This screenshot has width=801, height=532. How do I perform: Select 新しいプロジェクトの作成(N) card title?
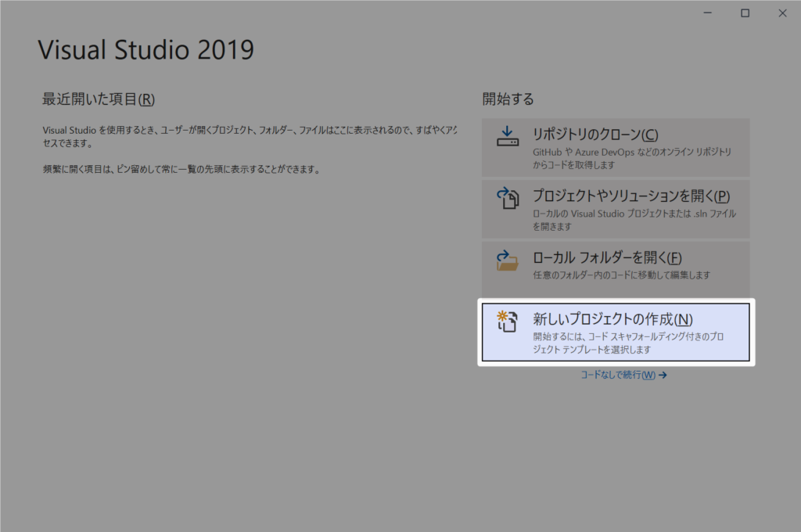(x=613, y=319)
